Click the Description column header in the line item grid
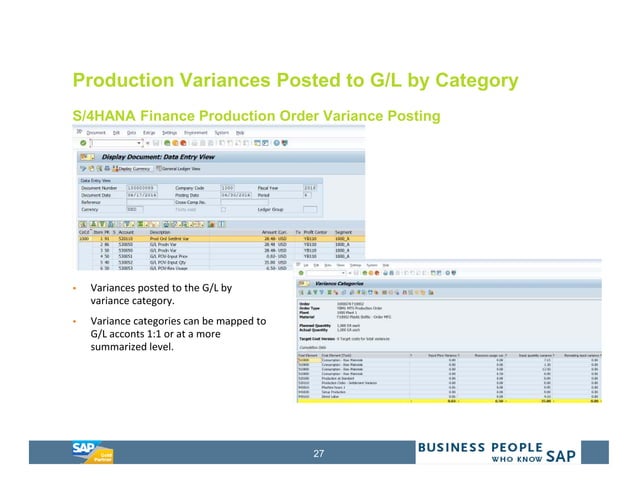Screen dimensions: 638x493 click(160, 232)
